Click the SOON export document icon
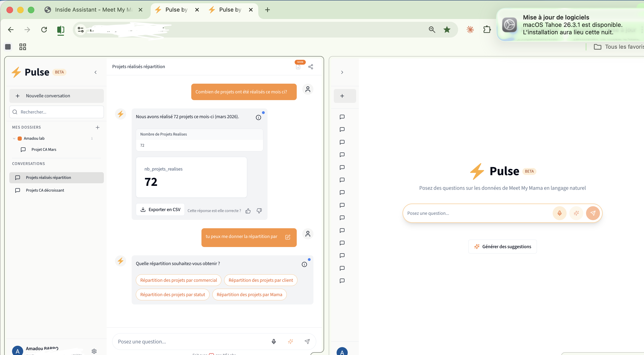 (x=298, y=67)
